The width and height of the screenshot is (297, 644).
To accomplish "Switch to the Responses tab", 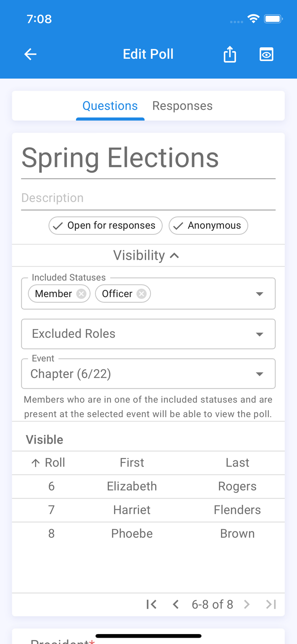I will [182, 106].
